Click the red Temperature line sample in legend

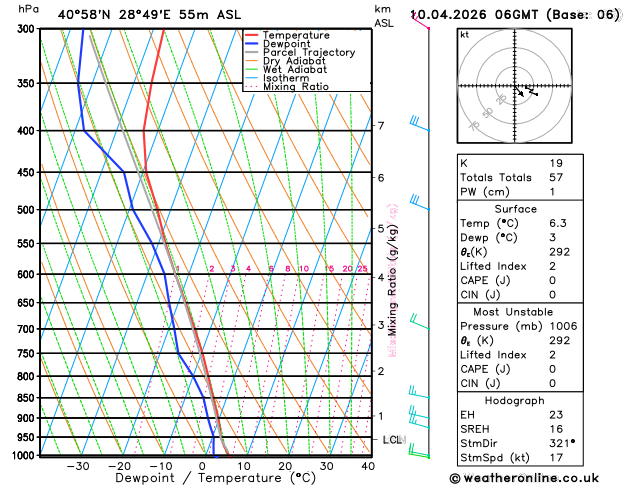click(252, 35)
